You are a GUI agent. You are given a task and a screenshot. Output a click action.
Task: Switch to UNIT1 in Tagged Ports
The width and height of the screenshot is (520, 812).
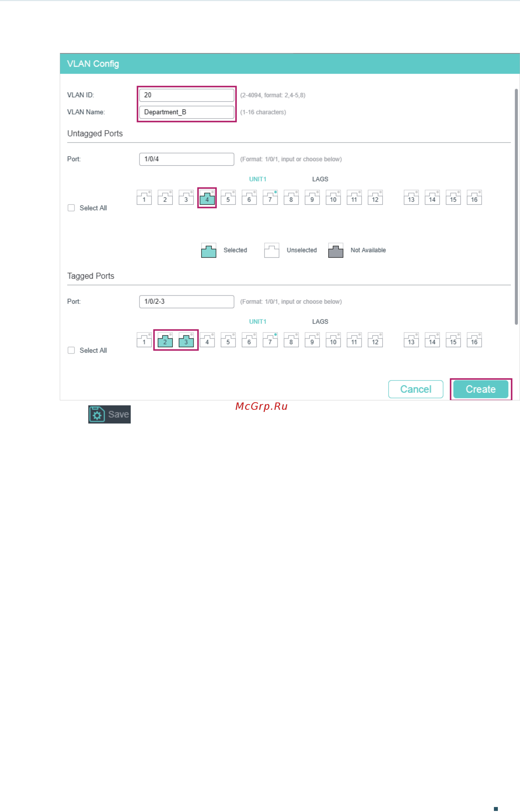click(x=258, y=322)
